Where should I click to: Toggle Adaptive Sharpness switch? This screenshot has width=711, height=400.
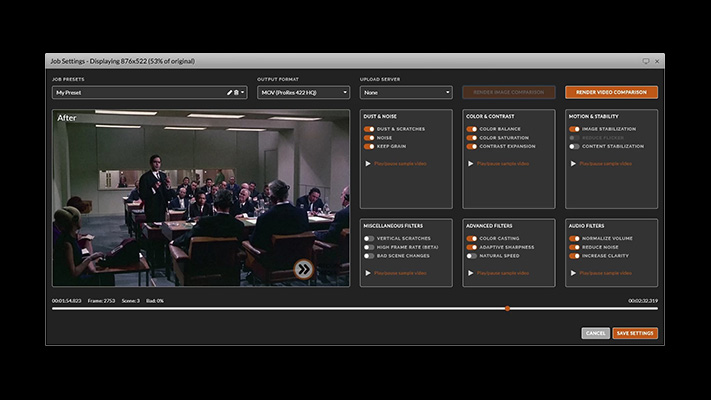[472, 247]
